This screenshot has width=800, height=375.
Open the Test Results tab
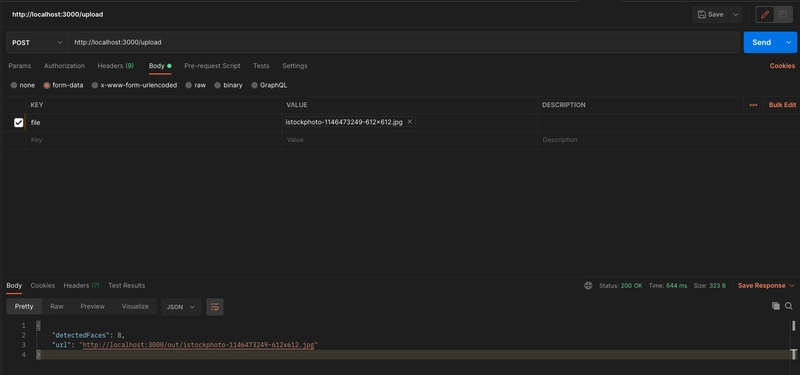point(127,286)
